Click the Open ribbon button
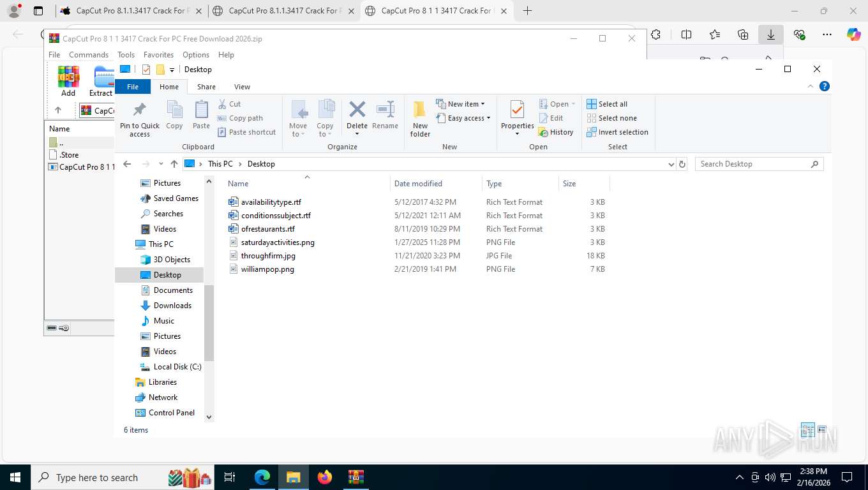 [557, 104]
